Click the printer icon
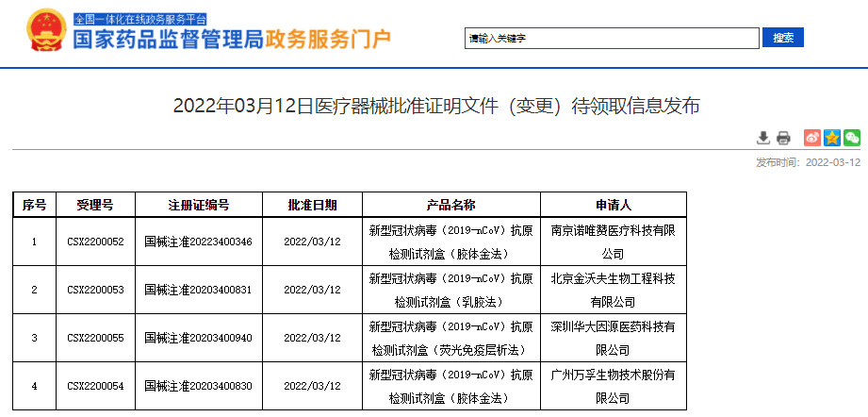Screen dimensions: 868x417 point(783,138)
